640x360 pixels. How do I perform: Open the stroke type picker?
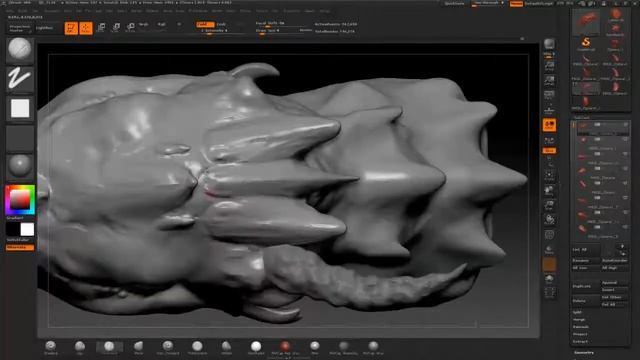pos(20,79)
